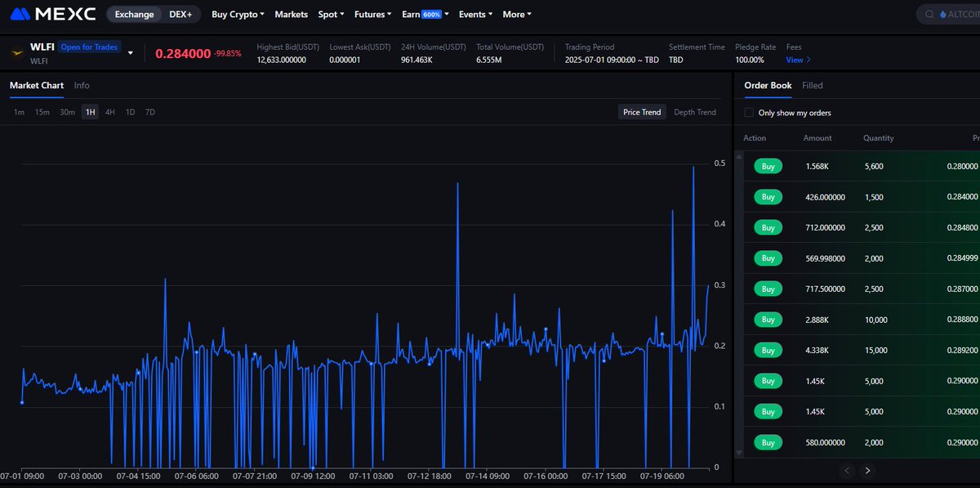Click Buy button for 0.280000 order
Screen dimensions: 980x488
click(768, 166)
